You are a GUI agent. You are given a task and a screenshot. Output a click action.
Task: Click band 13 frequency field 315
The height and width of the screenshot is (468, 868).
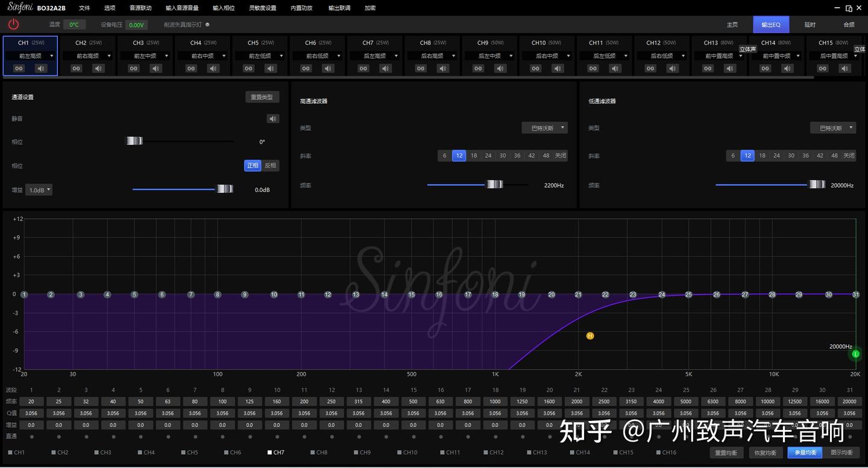(x=359, y=402)
